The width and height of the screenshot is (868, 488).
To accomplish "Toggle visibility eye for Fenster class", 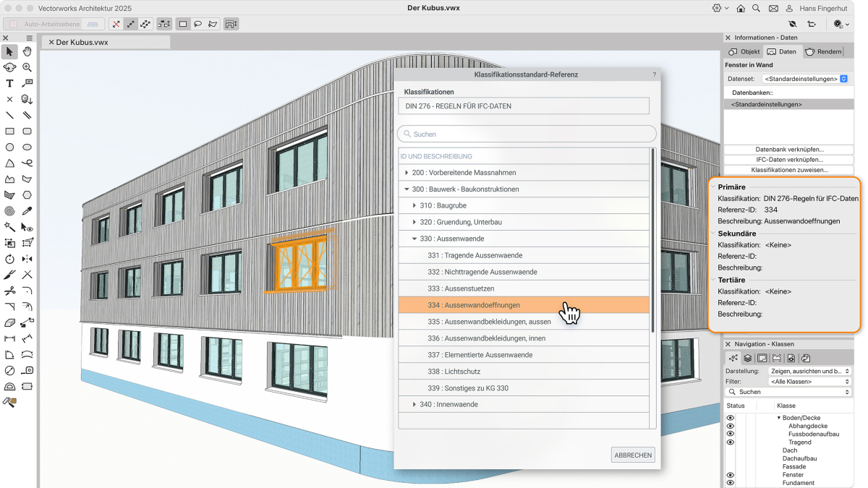I will pos(731,475).
